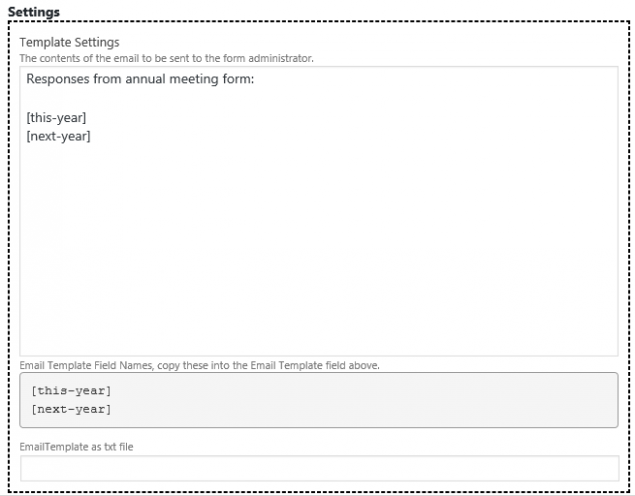Click the EmailTemplate as txt file input
Screen dimensions: 635x496
[319, 468]
